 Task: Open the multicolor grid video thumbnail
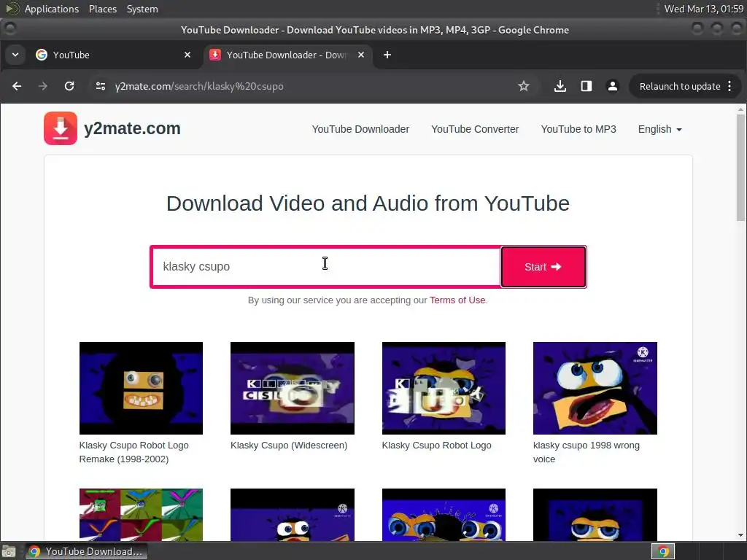pyautogui.click(x=141, y=515)
